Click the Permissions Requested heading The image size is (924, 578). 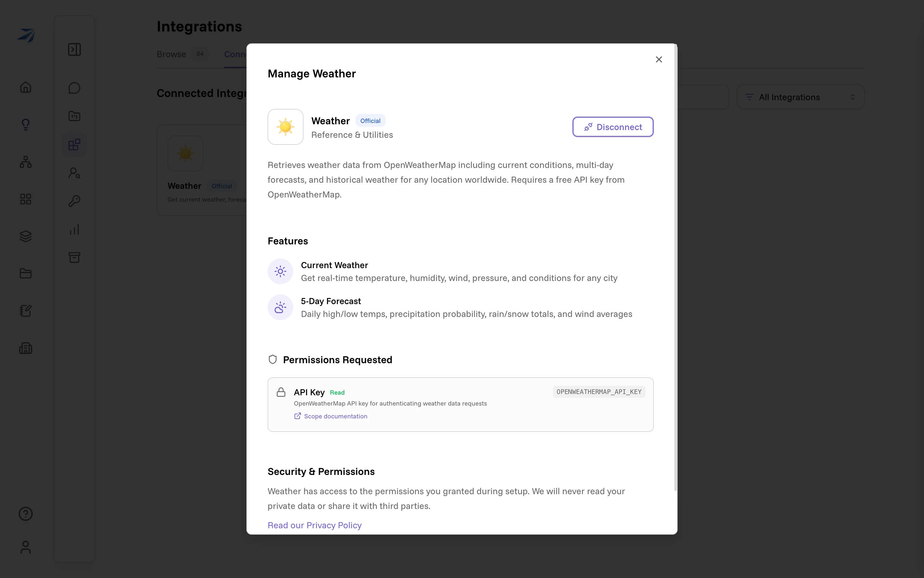click(x=338, y=360)
